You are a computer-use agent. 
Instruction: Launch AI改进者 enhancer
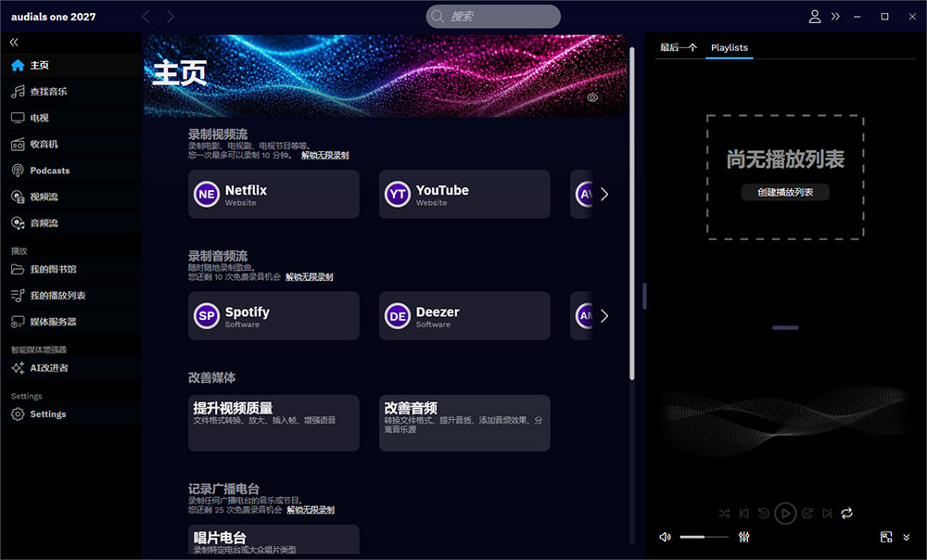pos(70,368)
